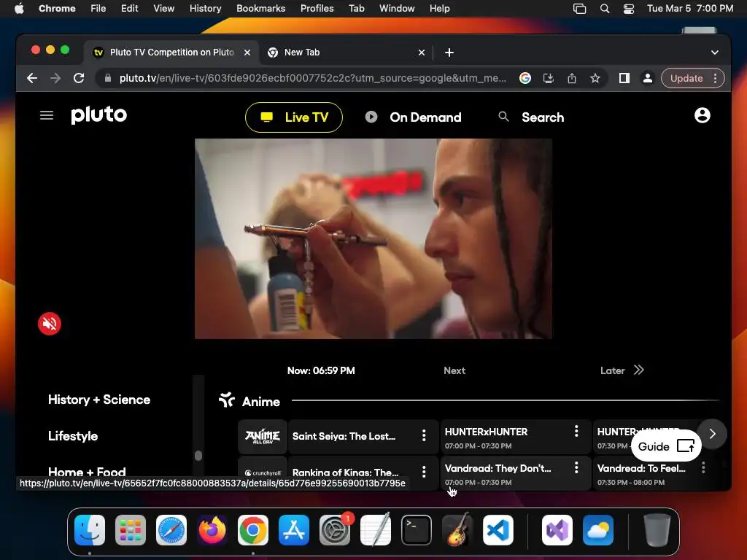
Task: Jump to Later timeslots
Action: (622, 370)
